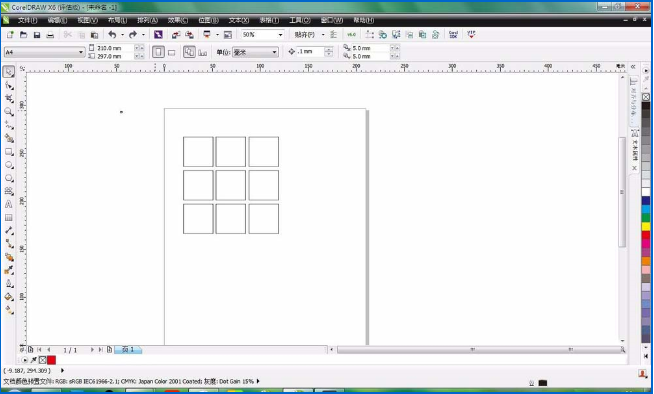Select the Zoom magnifier tool

pos(9,111)
